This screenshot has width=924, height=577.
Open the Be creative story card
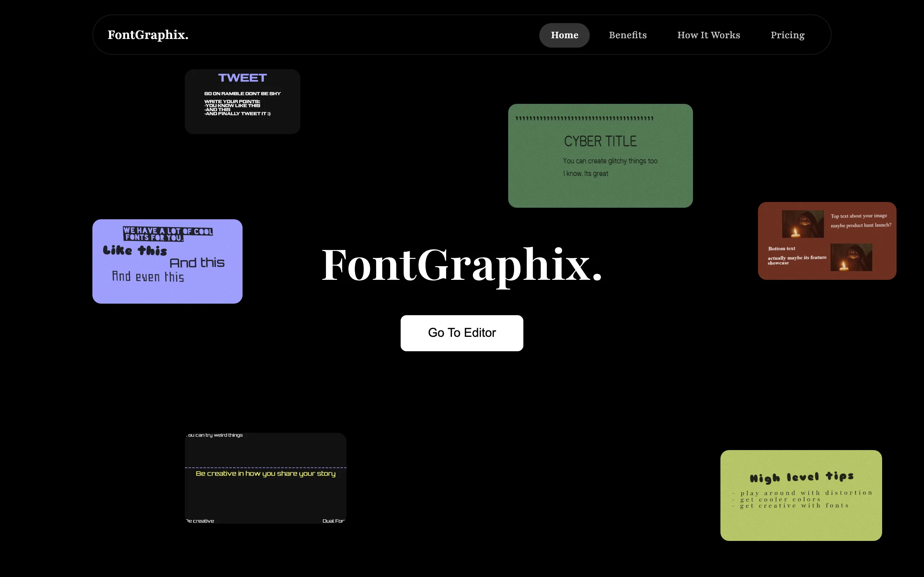[265, 478]
